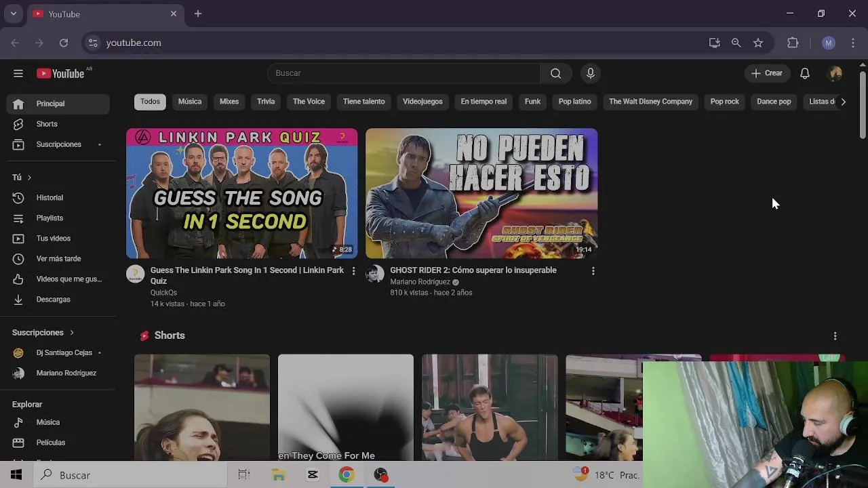Open Películas under Explorar
Viewport: 868px width, 488px height.
pyautogui.click(x=58, y=443)
